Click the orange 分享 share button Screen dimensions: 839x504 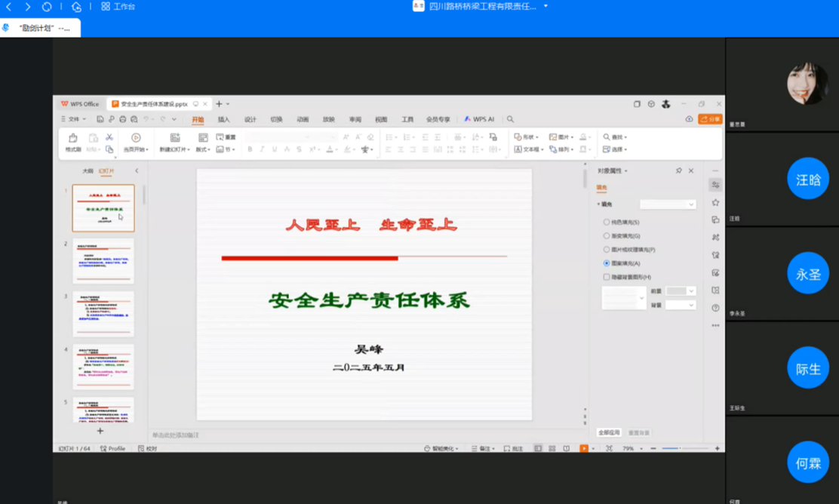pyautogui.click(x=709, y=119)
